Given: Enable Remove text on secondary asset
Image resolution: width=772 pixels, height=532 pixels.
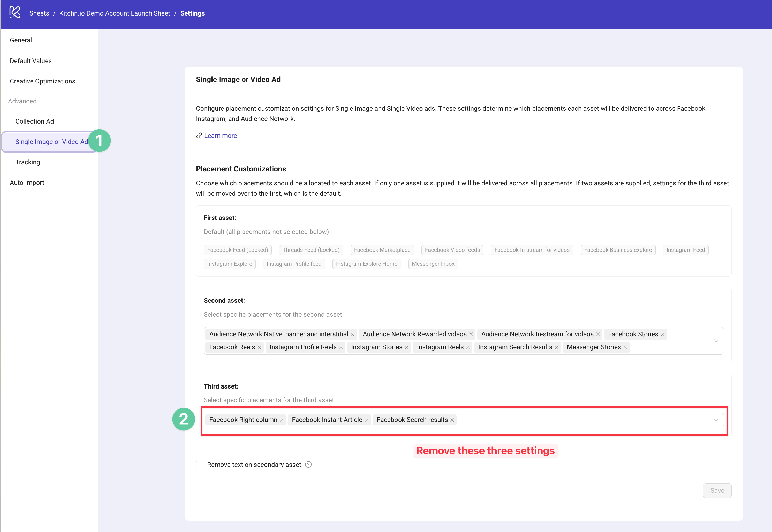Looking at the screenshot, I should point(200,464).
